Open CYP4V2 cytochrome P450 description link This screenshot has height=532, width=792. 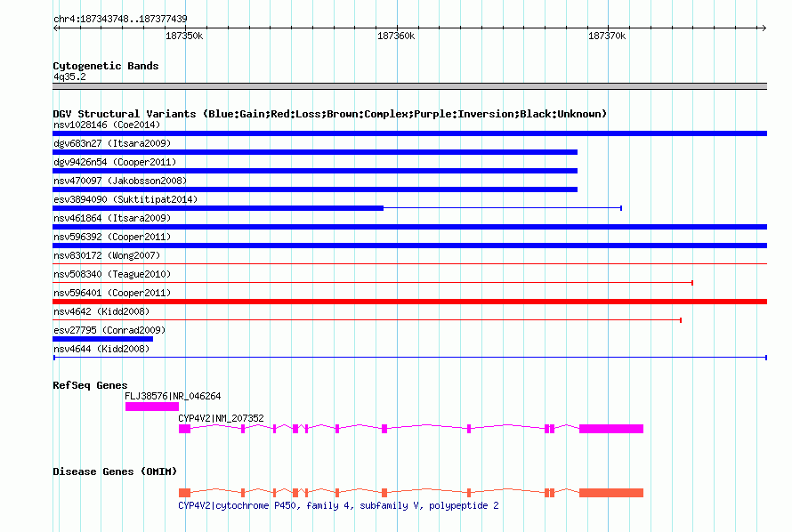click(x=338, y=505)
